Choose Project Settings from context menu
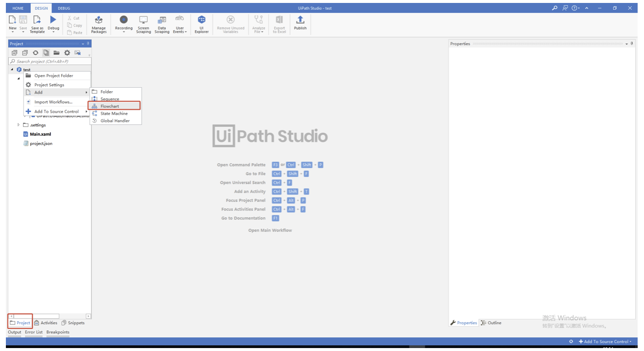 pyautogui.click(x=57, y=85)
